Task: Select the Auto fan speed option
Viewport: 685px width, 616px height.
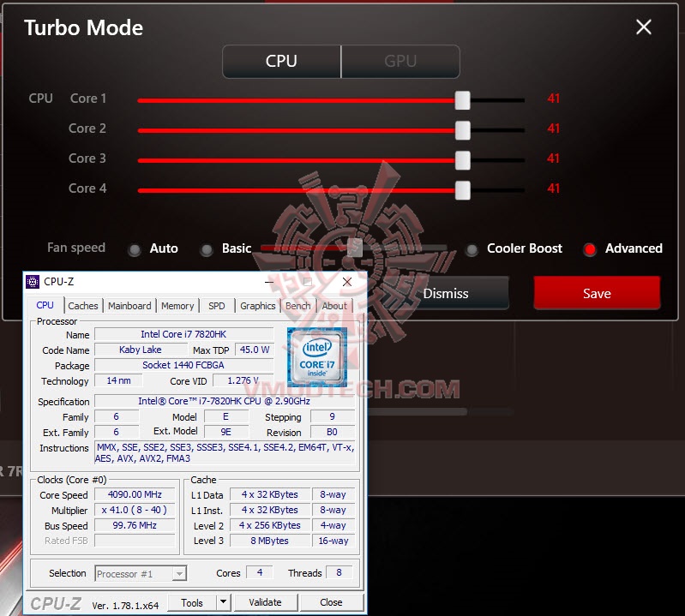Action: (135, 249)
